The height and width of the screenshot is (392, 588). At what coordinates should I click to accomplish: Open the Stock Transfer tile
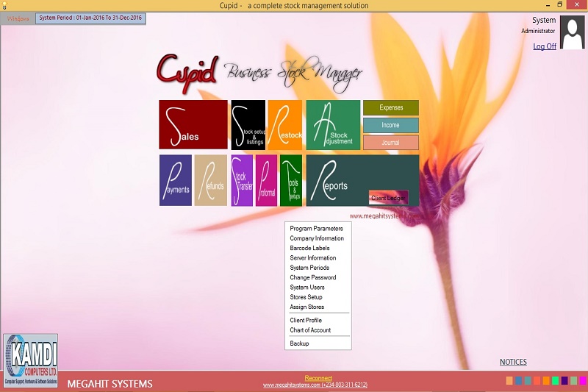tap(242, 179)
